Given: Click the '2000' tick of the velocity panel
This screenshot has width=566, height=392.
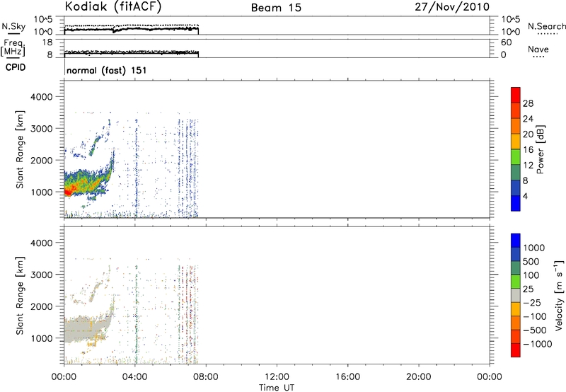Looking at the screenshot, I should (42, 306).
